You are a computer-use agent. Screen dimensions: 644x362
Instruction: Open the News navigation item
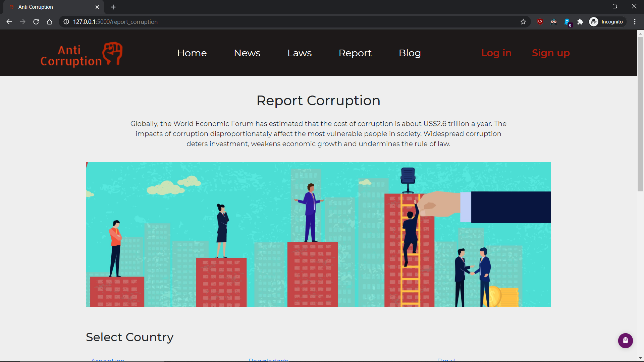[247, 53]
